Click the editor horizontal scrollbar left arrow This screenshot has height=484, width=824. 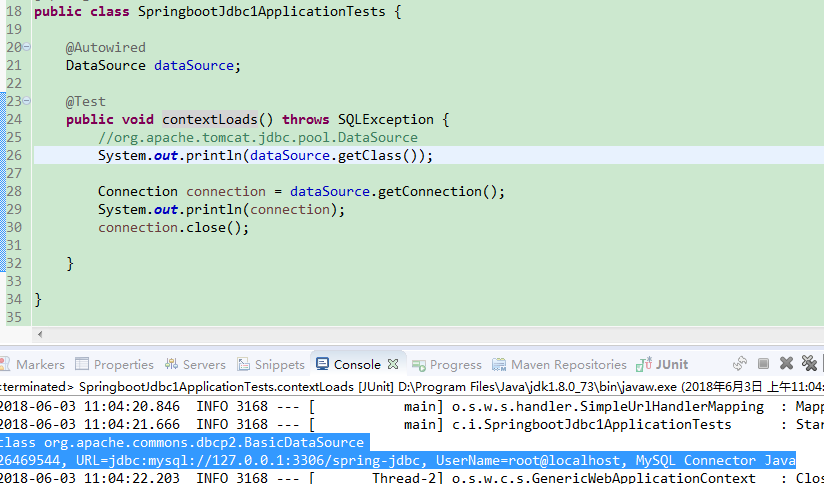coord(40,334)
